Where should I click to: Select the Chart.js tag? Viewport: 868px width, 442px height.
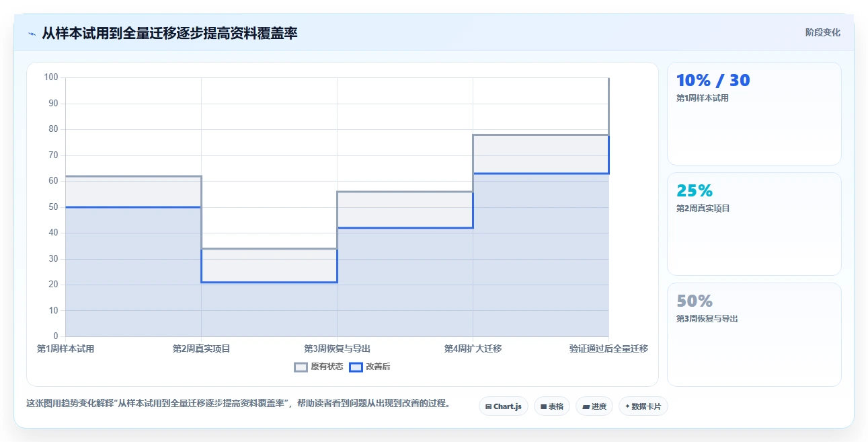pos(504,406)
